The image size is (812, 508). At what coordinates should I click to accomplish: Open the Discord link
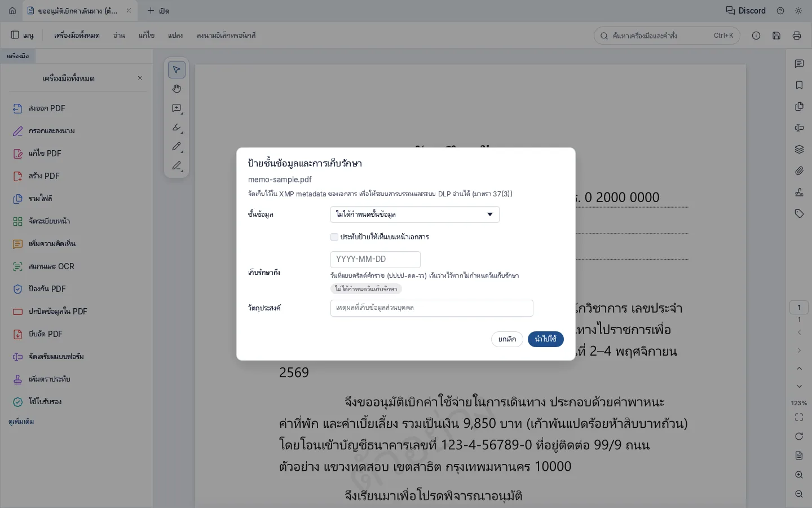[745, 11]
